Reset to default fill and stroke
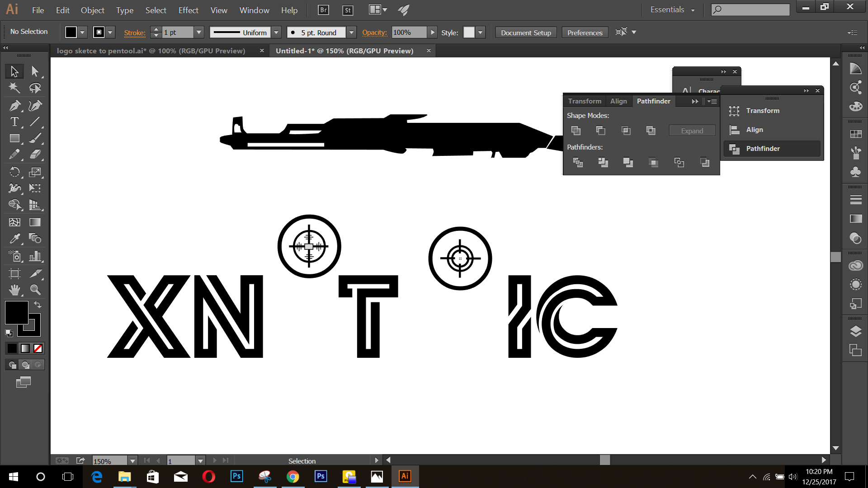 [9, 333]
